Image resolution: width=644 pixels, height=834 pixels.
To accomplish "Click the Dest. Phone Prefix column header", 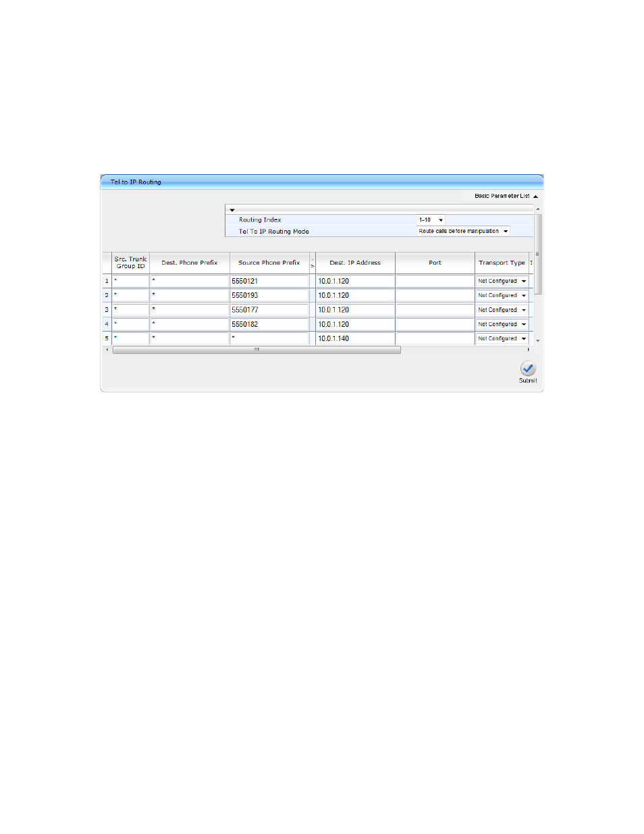I will (190, 263).
